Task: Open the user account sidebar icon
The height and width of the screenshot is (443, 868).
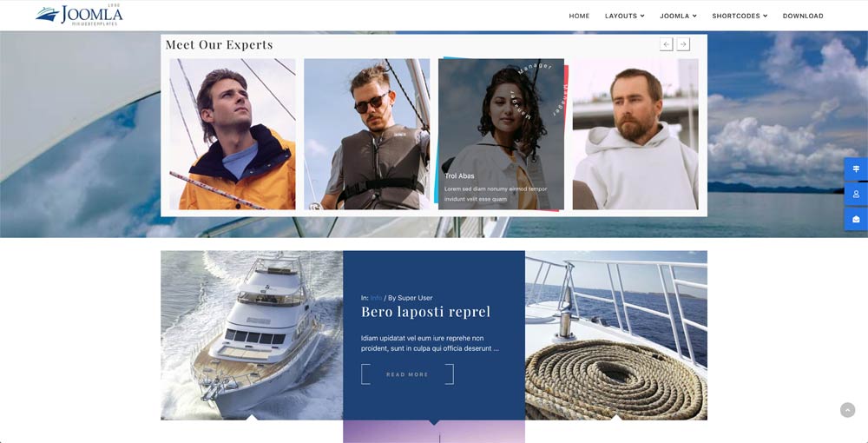Action: [856, 194]
